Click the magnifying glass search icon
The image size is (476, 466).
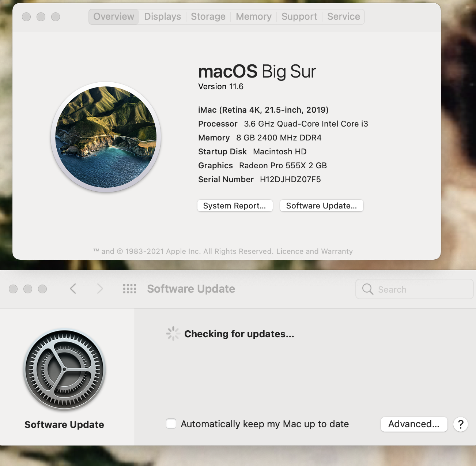367,289
